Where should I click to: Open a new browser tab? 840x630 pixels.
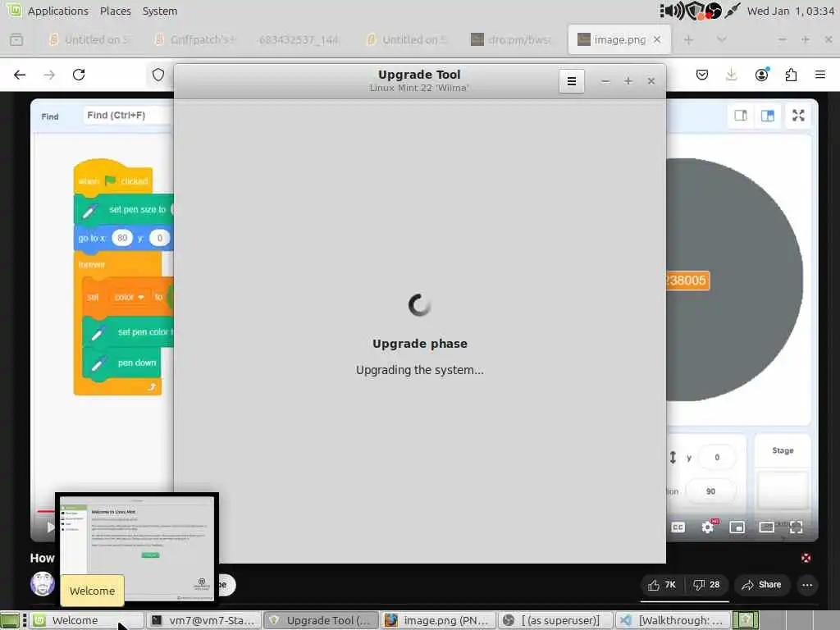point(688,39)
